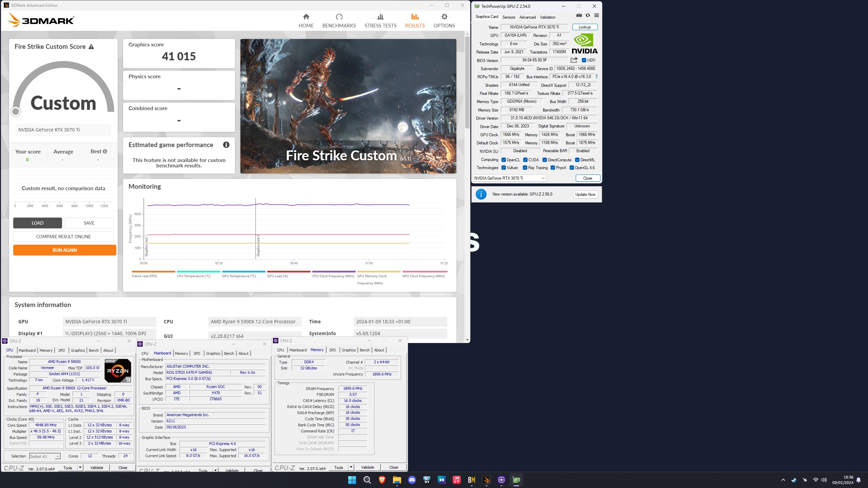Click the NVIDIA logo in GPU-Z
The image size is (868, 488).
pyautogui.click(x=585, y=44)
